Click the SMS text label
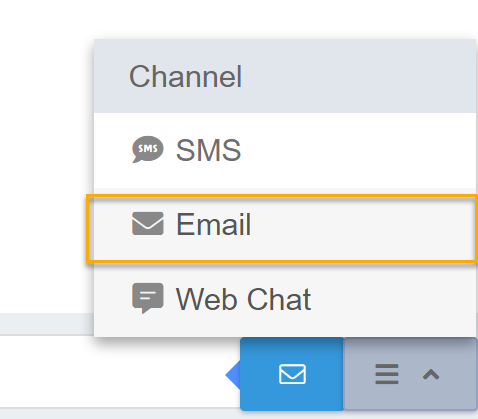 pos(208,150)
